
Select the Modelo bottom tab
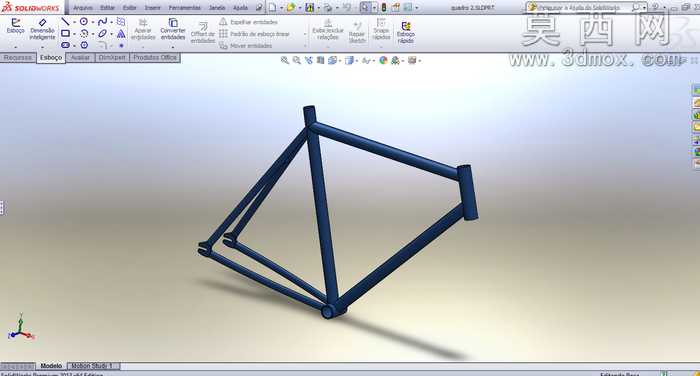(51, 366)
